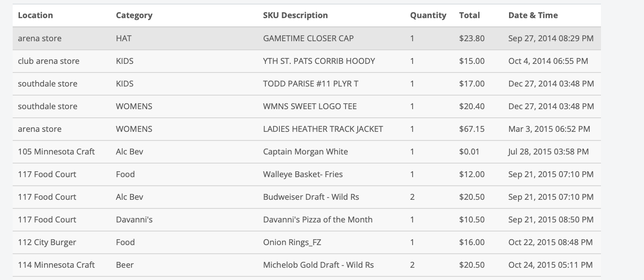Sort by Total column header
The width and height of the screenshot is (644, 280).
(x=469, y=15)
